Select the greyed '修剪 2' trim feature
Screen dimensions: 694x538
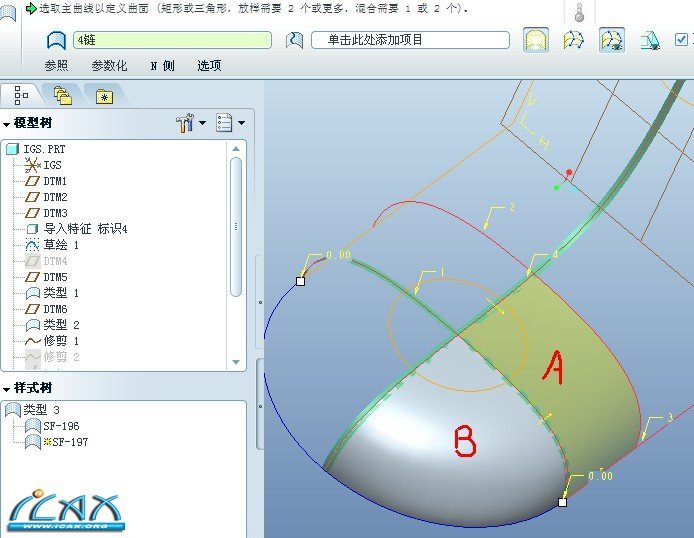pyautogui.click(x=52, y=357)
